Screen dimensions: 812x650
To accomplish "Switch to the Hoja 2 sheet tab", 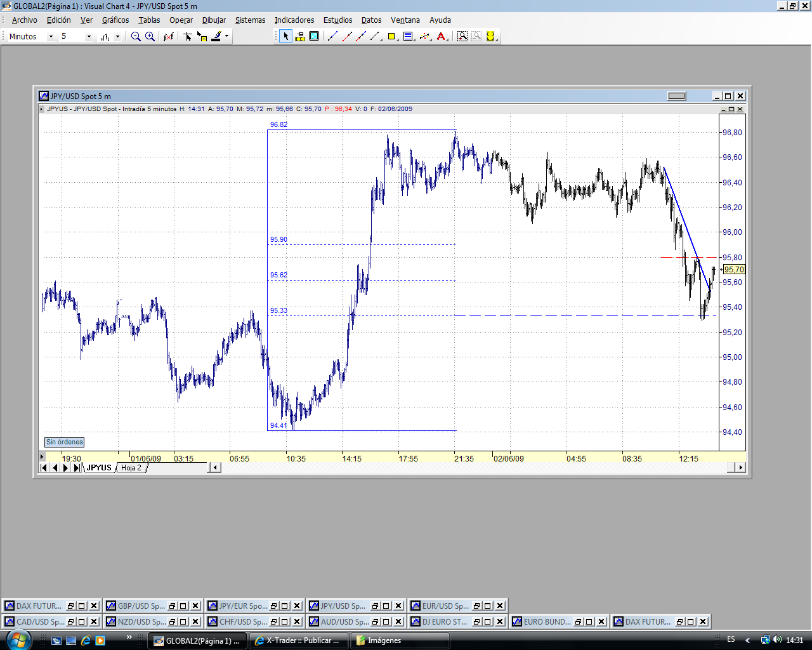I will pyautogui.click(x=131, y=468).
